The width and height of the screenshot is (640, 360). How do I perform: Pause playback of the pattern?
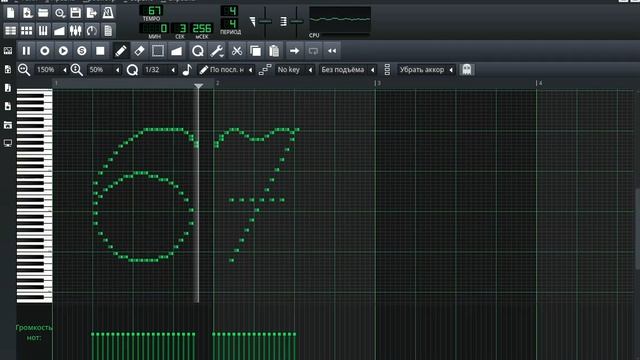[26, 51]
